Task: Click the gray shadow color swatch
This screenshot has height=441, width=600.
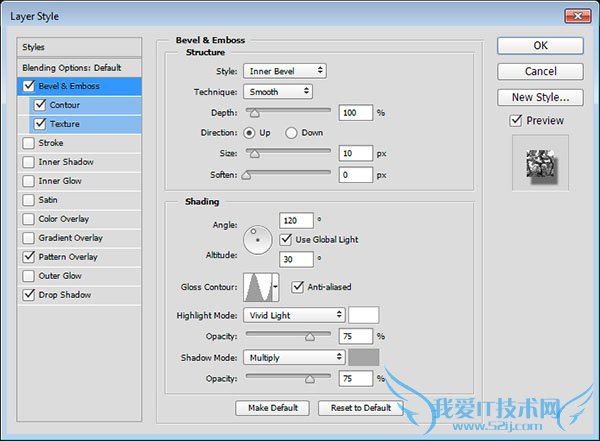Action: coord(364,357)
